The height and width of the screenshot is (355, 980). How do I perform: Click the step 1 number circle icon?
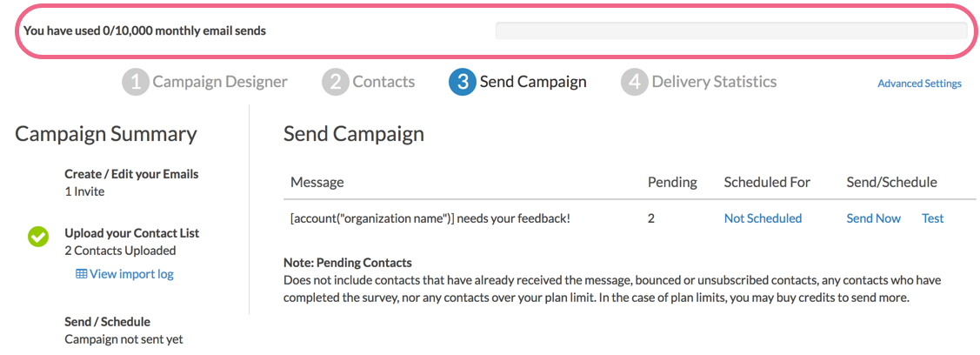135,83
